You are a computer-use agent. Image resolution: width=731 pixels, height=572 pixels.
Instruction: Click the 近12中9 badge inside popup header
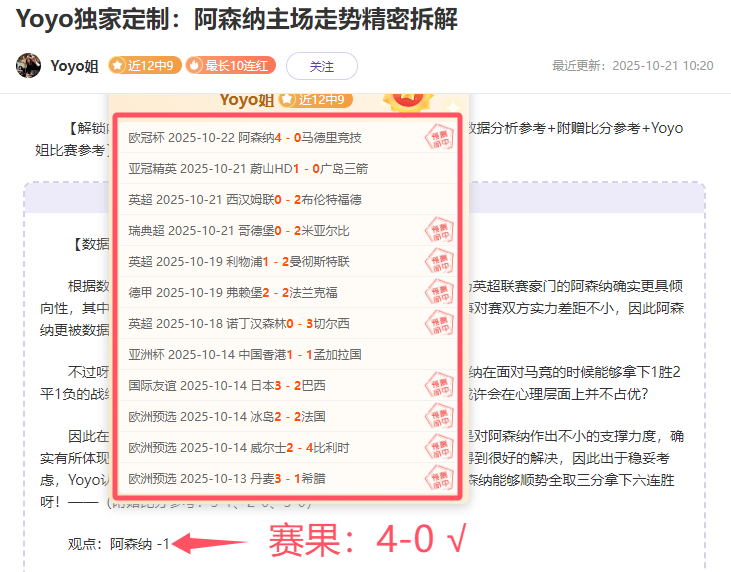coord(315,99)
